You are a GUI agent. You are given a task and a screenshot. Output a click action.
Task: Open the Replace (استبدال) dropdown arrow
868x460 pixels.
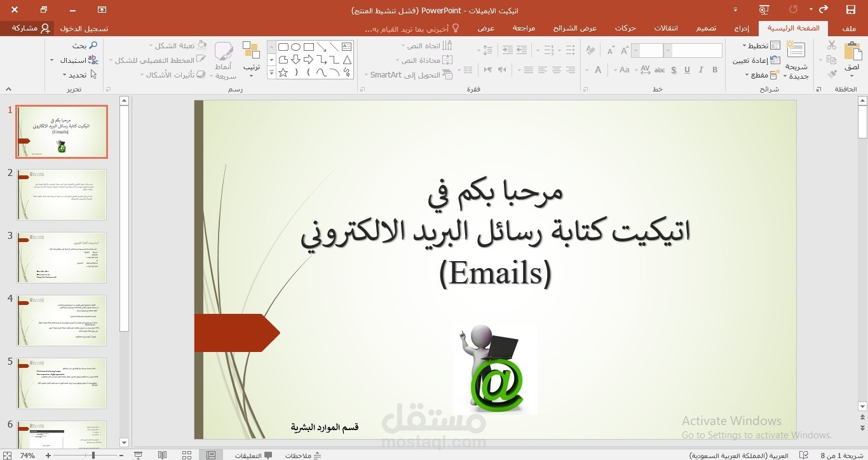pos(52,60)
